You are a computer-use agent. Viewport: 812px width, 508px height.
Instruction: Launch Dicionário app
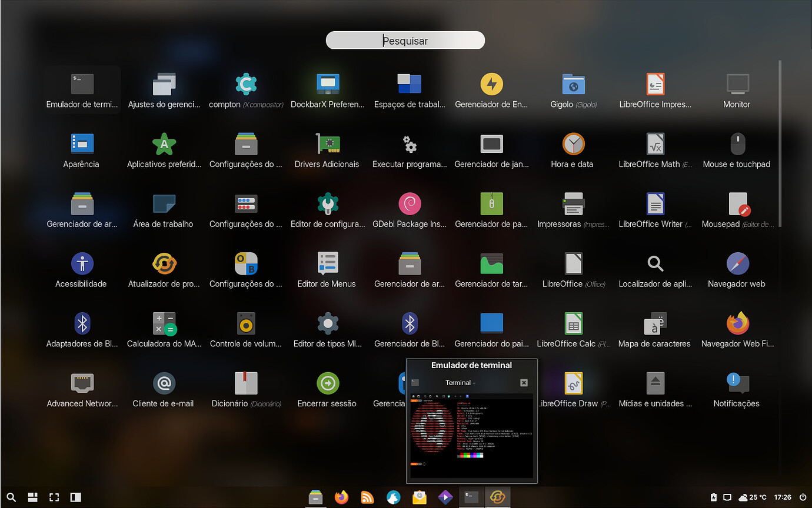(x=246, y=390)
